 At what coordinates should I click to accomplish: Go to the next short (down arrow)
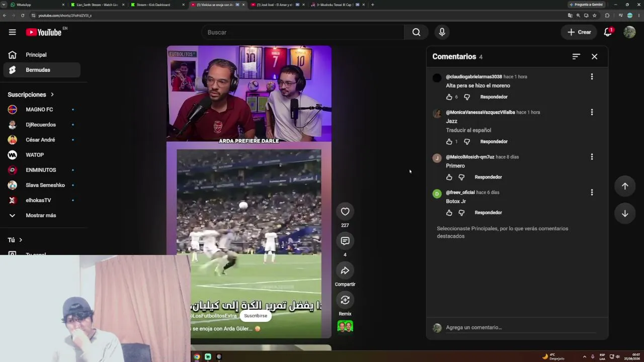[625, 213]
